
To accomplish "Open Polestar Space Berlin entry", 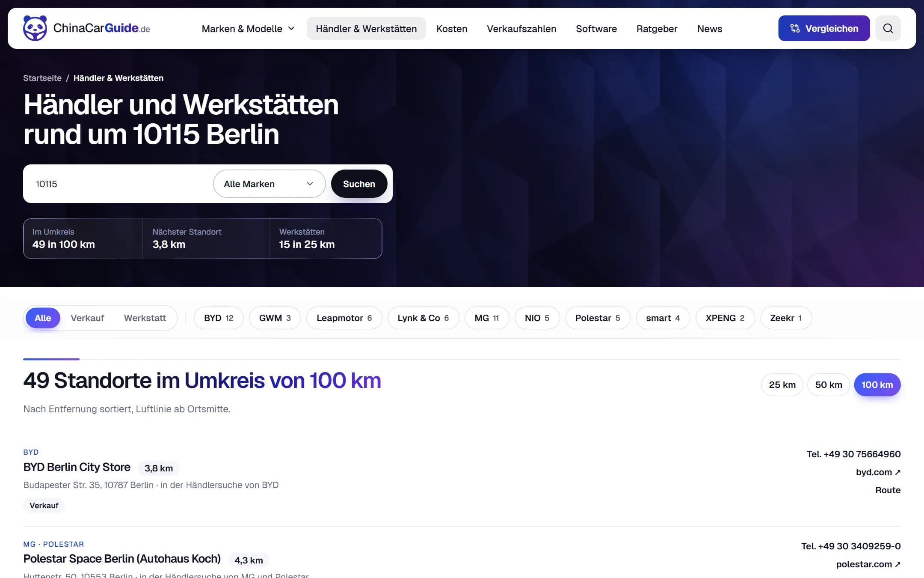I will pos(122,559).
